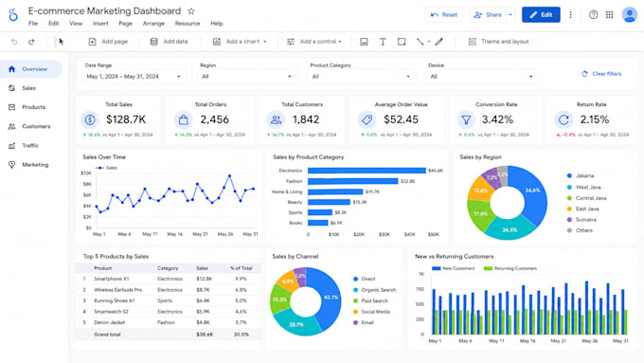The image size is (644, 363).
Task: Open the user account avatar
Action: pos(629,15)
